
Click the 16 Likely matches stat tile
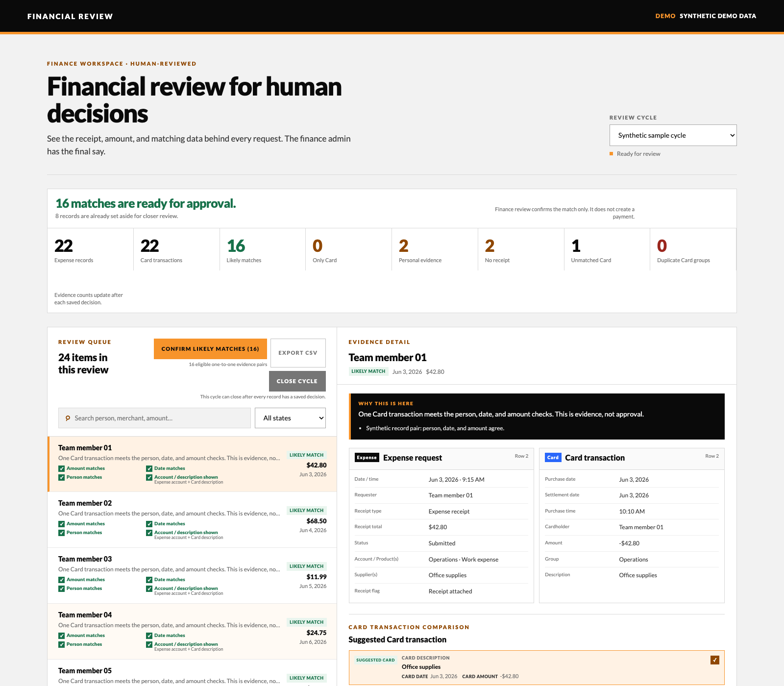pyautogui.click(x=263, y=249)
